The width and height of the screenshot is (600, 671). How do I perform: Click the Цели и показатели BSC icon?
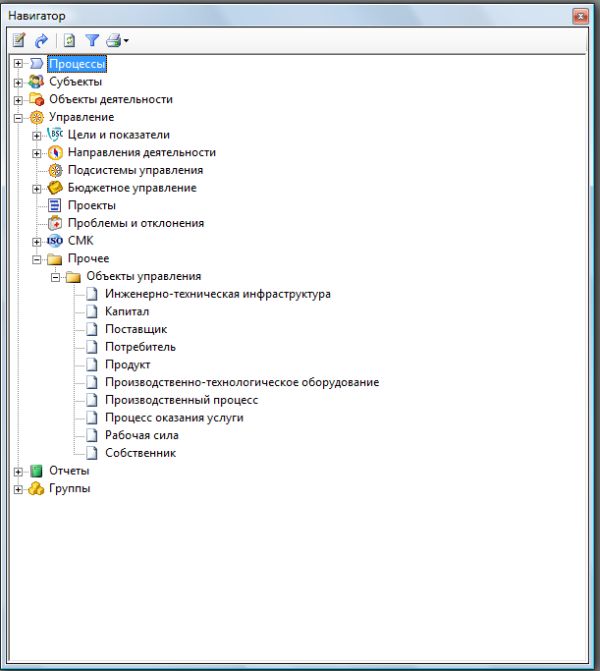click(55, 135)
